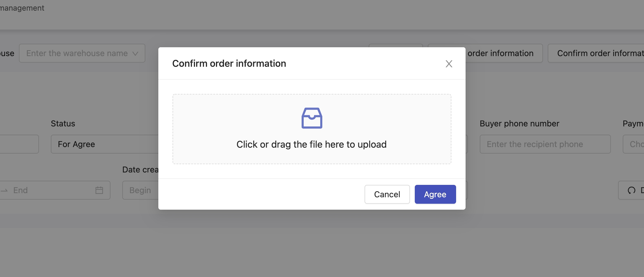The width and height of the screenshot is (644, 277).
Task: Click 'Confirm order informat' button at top right
Action: (x=597, y=53)
